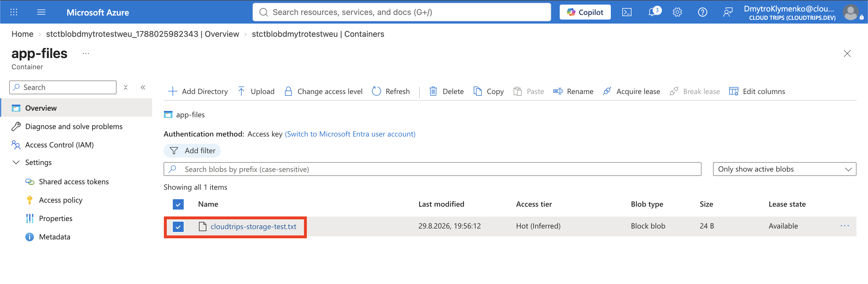Open row ellipsis menu for cloudtrips-storage-test.txt
This screenshot has width=868, height=284.
point(844,226)
